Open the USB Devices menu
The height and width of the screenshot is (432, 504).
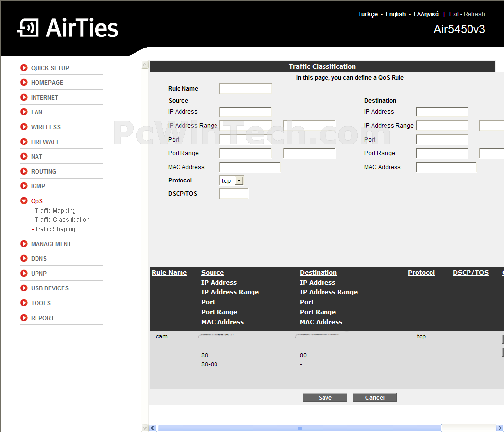pos(49,288)
